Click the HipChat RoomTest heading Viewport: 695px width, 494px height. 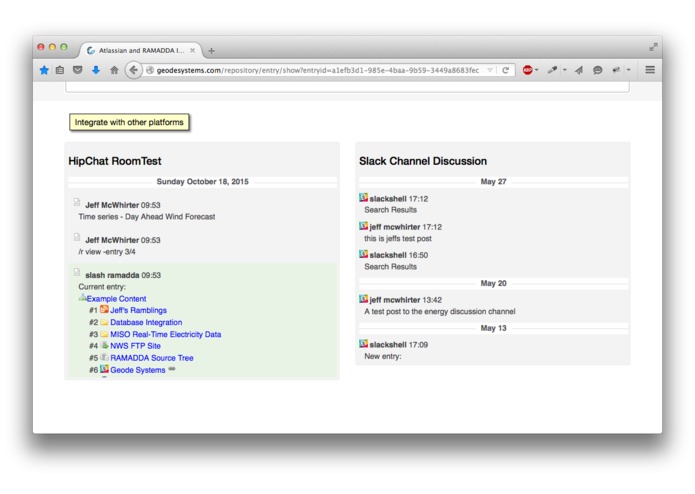coord(115,161)
